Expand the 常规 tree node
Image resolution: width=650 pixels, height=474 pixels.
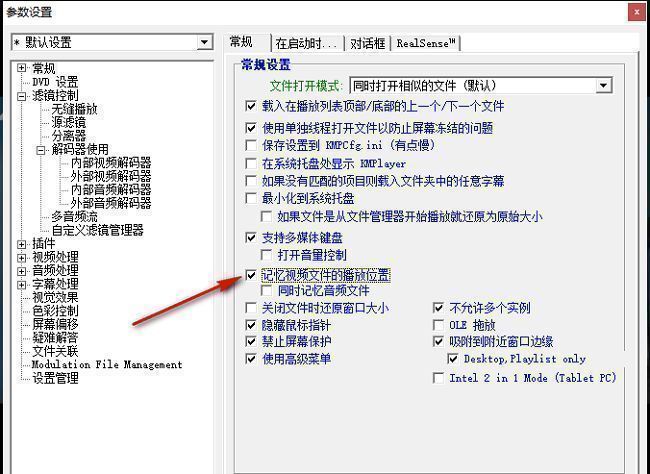[22, 68]
